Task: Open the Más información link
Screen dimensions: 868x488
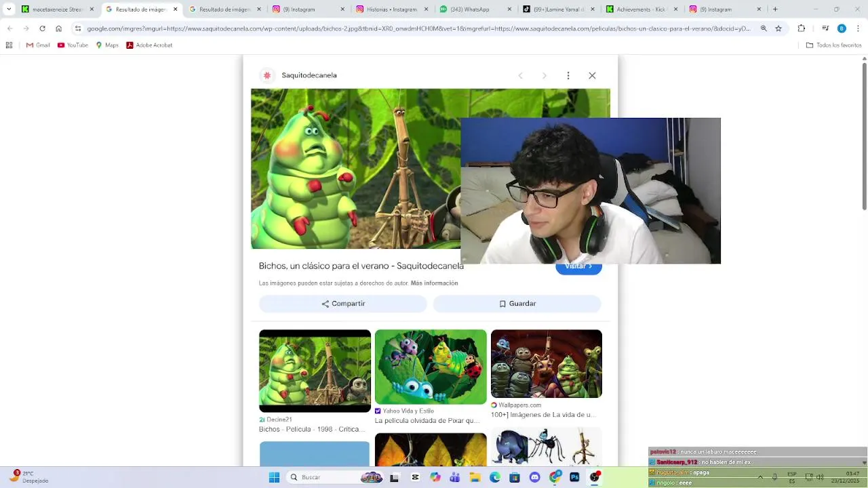Action: pos(434,283)
